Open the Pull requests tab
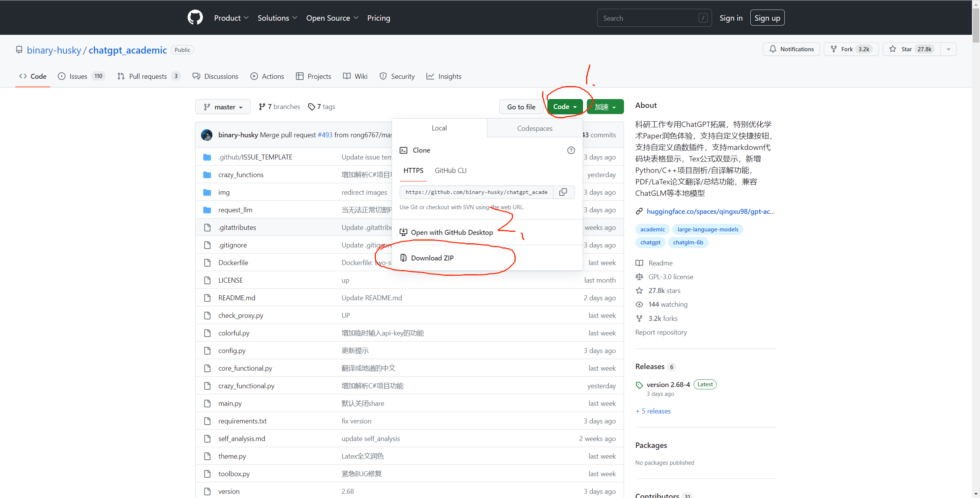Screen dimensions: 980x498 (149, 76)
